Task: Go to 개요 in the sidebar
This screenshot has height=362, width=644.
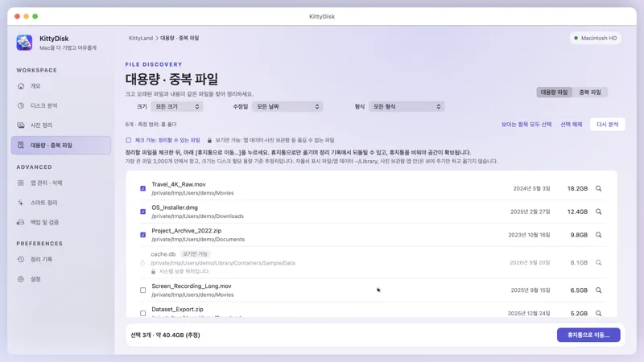Action: pos(61,86)
